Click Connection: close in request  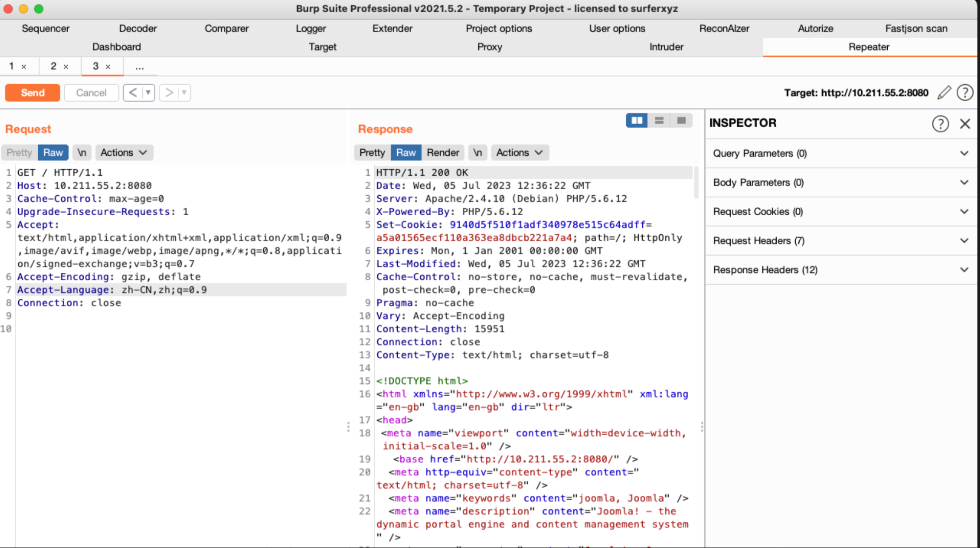69,303
